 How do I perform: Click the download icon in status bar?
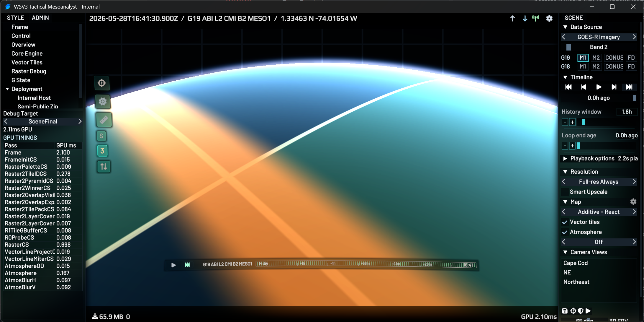(x=95, y=316)
